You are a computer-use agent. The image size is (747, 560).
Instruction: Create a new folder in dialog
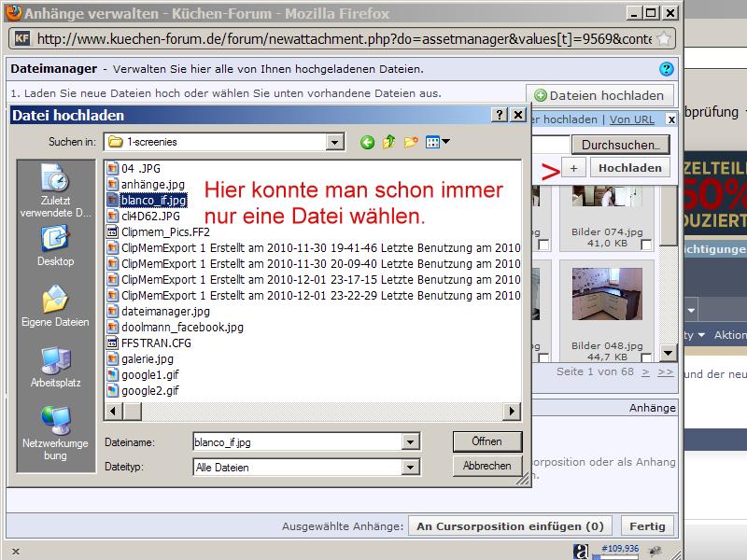click(x=411, y=142)
